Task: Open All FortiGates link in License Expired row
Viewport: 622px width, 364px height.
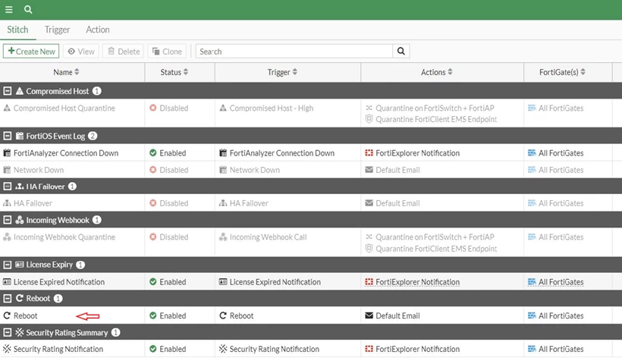Action: click(x=561, y=282)
